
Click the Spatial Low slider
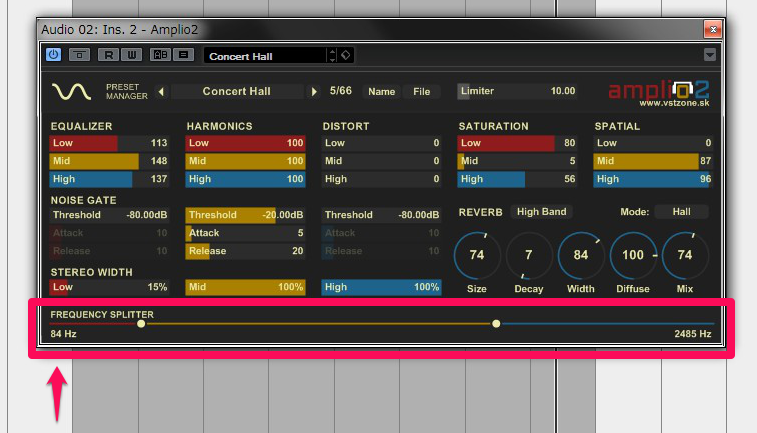(x=653, y=143)
